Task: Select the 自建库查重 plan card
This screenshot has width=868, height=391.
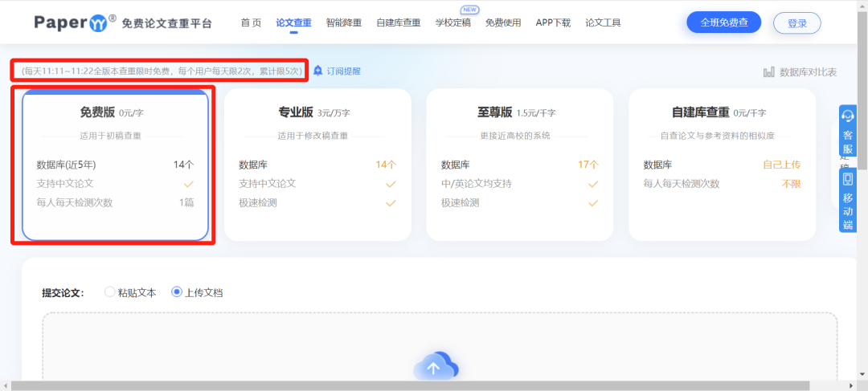Action: pyautogui.click(x=723, y=165)
